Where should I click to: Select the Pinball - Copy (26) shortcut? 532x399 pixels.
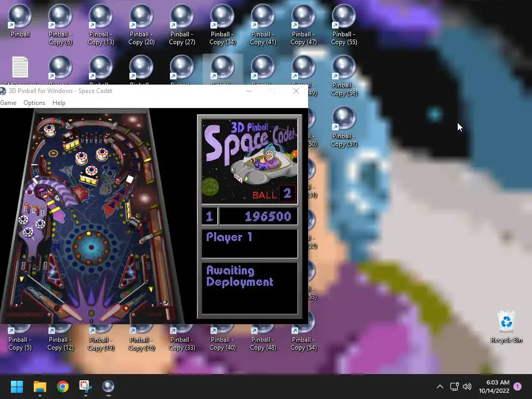click(x=141, y=338)
